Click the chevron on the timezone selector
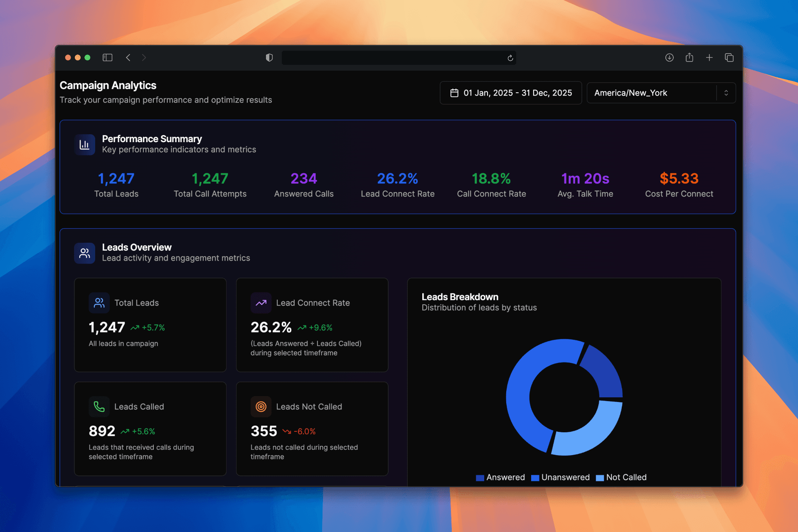Viewport: 798px width, 532px height. tap(727, 93)
